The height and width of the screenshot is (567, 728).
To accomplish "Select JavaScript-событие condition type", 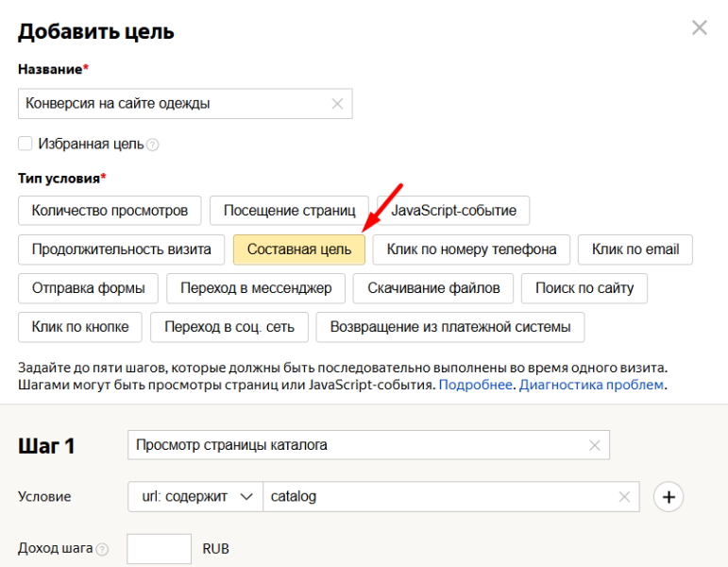I will point(453,210).
